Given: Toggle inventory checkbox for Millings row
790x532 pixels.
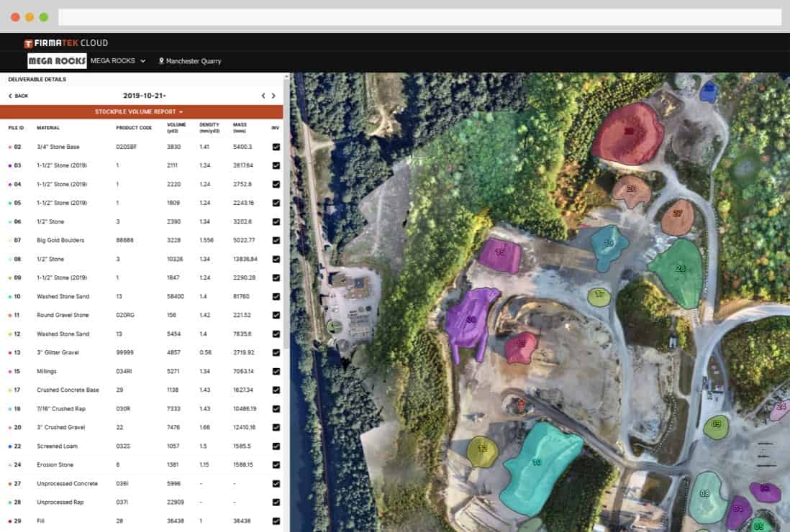Looking at the screenshot, I should click(x=276, y=371).
